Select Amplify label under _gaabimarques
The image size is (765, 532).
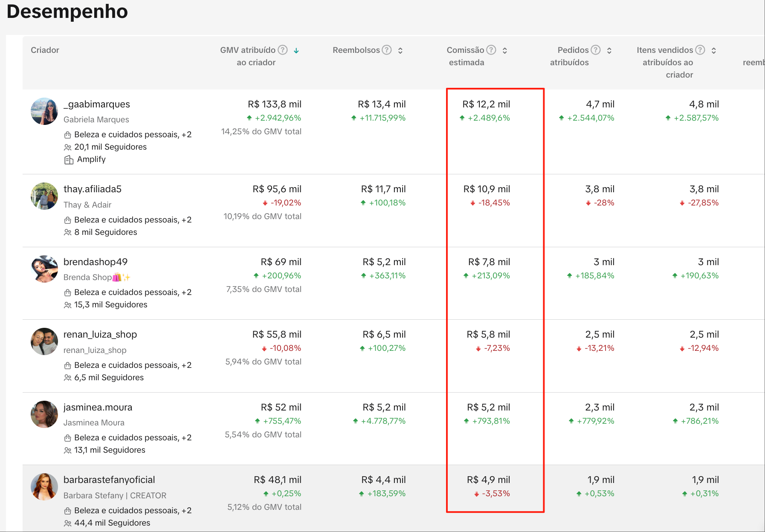(91, 159)
